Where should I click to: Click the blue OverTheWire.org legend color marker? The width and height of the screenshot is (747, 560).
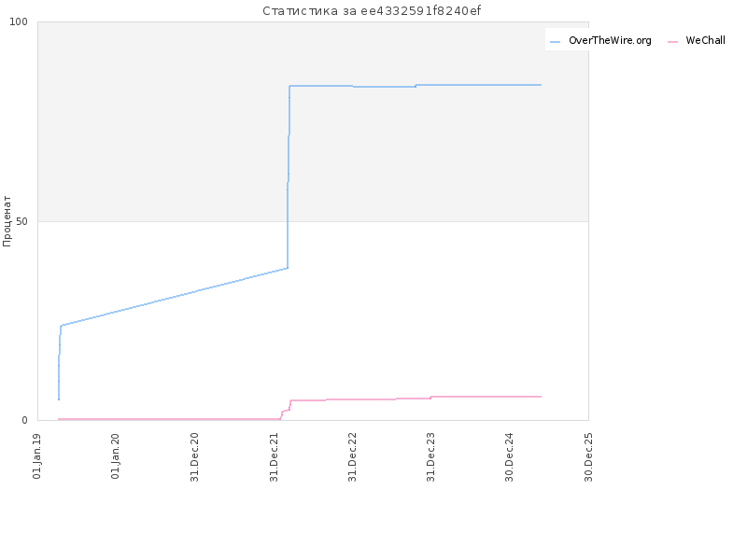pyautogui.click(x=555, y=42)
